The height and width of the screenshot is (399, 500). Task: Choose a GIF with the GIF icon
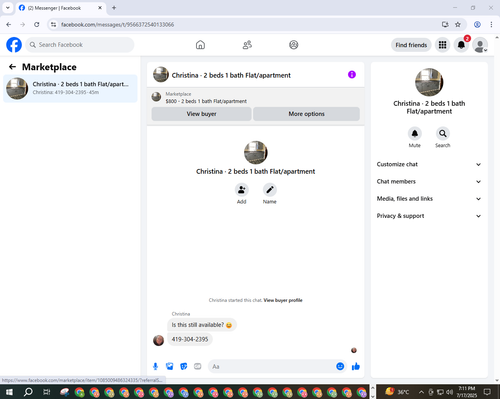click(198, 366)
